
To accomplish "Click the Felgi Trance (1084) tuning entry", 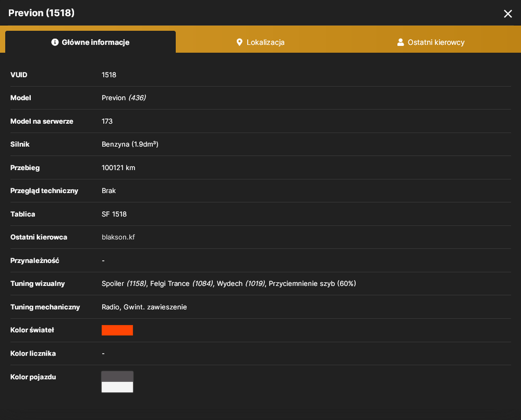I will click(182, 283).
